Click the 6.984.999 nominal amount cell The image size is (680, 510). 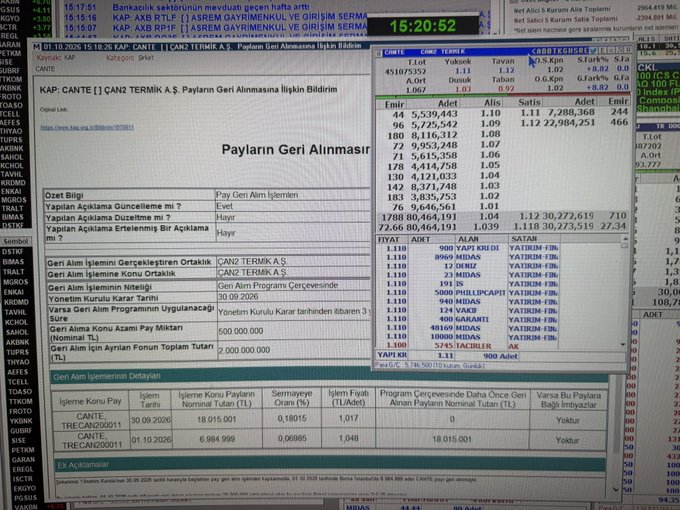pos(217,439)
